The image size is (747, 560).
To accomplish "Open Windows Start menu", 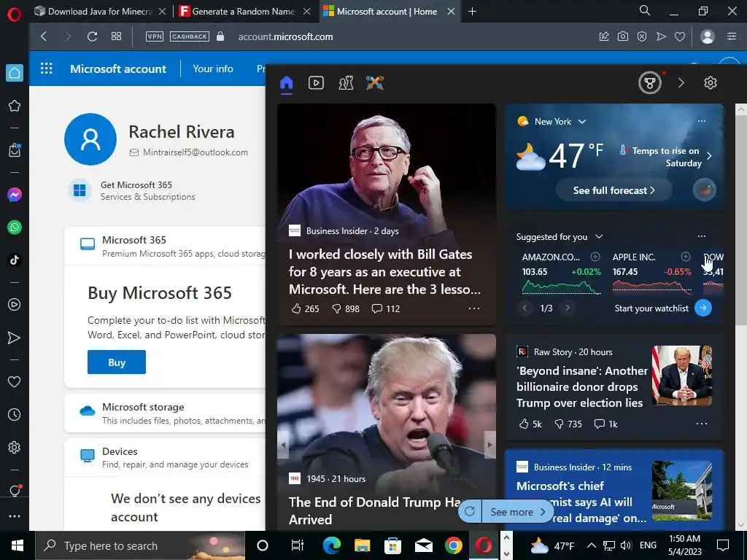I will coord(18,545).
